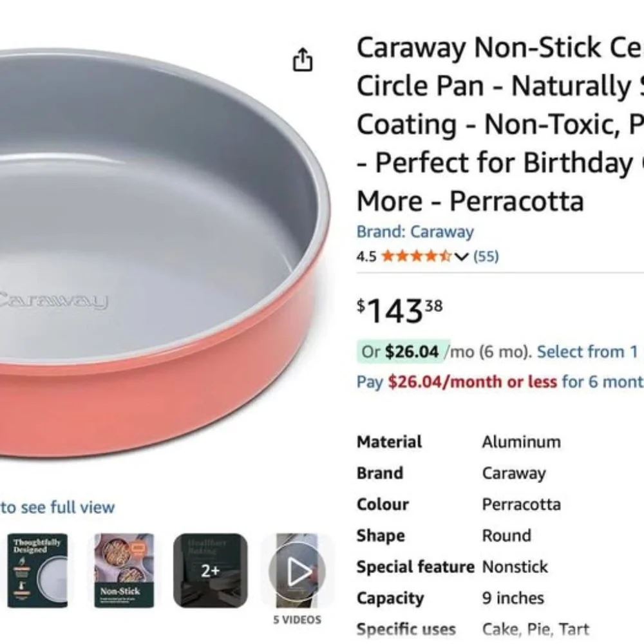Click 'to see full view' link
The width and height of the screenshot is (644, 644).
coord(58,507)
